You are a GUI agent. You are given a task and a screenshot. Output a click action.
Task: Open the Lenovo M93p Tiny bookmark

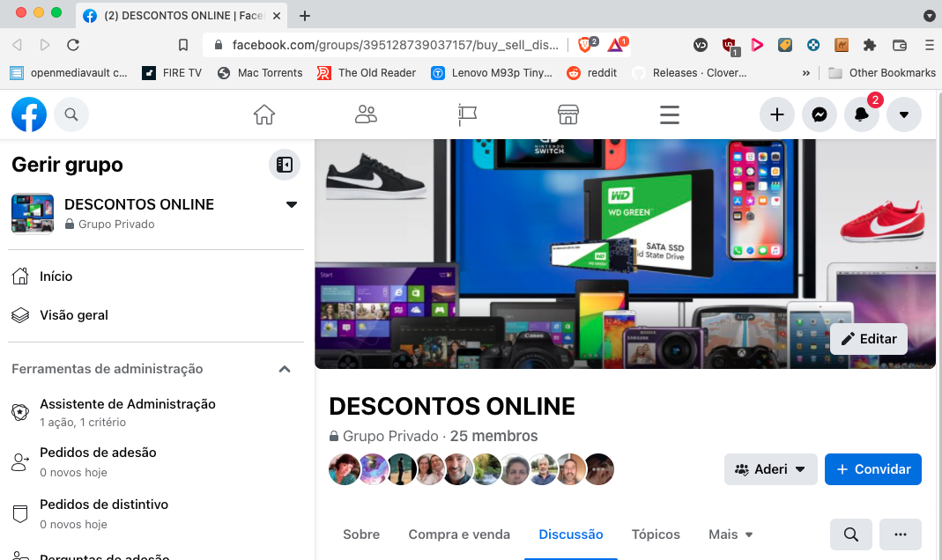(492, 72)
